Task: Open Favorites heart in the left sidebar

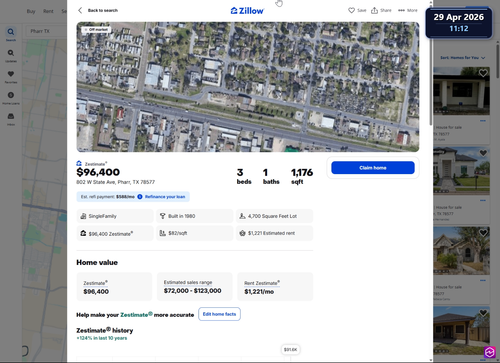Action: (11, 74)
